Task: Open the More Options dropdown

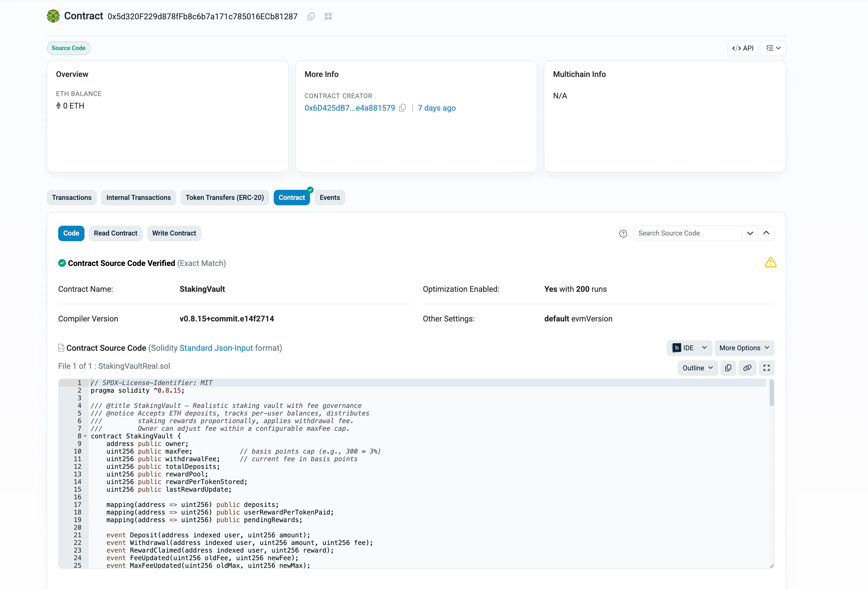Action: tap(744, 348)
